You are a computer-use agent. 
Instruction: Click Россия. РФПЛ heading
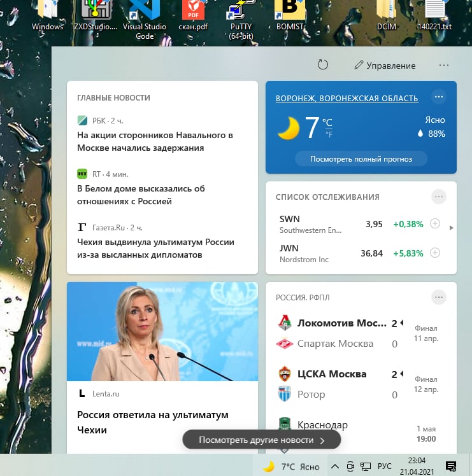[303, 298]
